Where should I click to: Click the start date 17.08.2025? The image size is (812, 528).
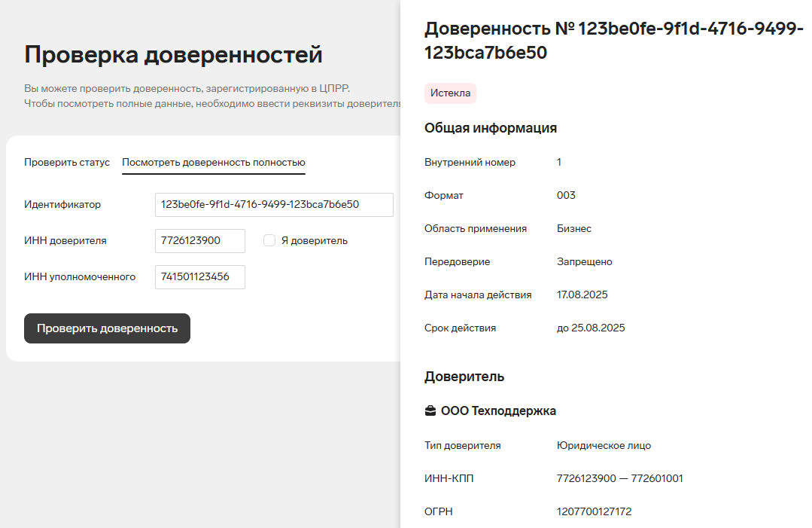click(x=582, y=295)
